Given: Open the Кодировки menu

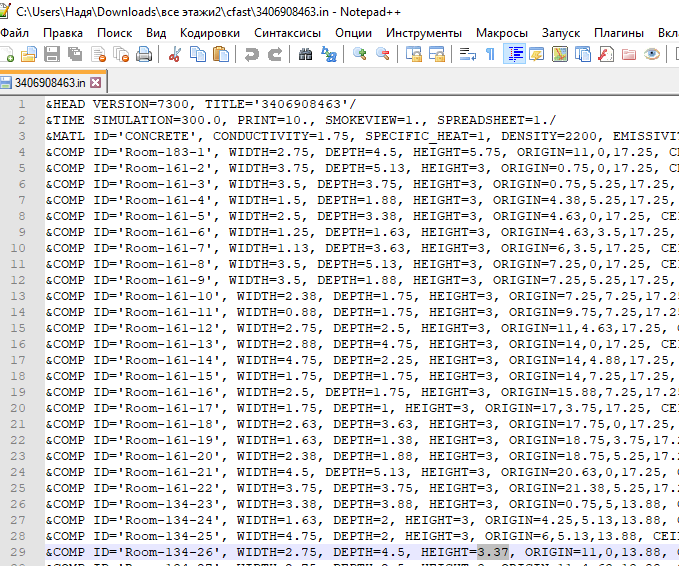Looking at the screenshot, I should 210,32.
